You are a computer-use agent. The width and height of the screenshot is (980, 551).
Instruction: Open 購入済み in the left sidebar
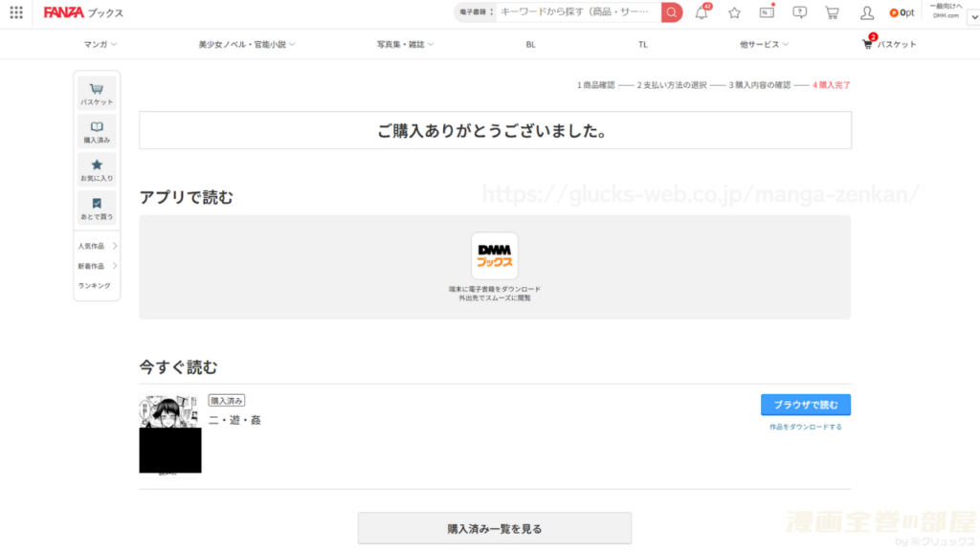click(x=97, y=132)
